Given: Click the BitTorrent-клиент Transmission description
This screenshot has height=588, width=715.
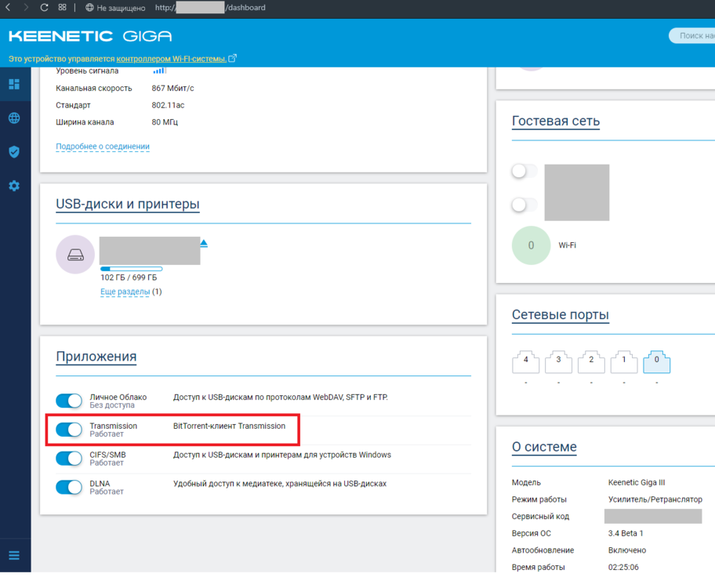Looking at the screenshot, I should [230, 426].
